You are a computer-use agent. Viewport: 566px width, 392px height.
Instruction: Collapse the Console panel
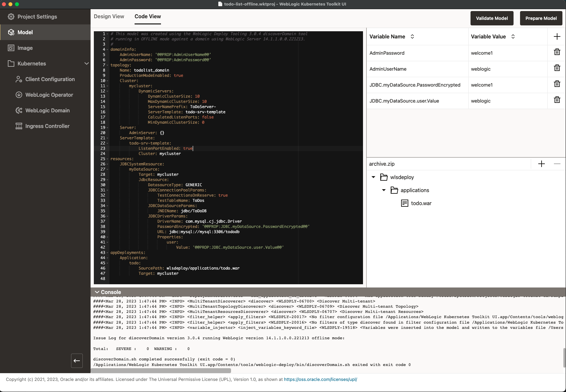(97, 292)
